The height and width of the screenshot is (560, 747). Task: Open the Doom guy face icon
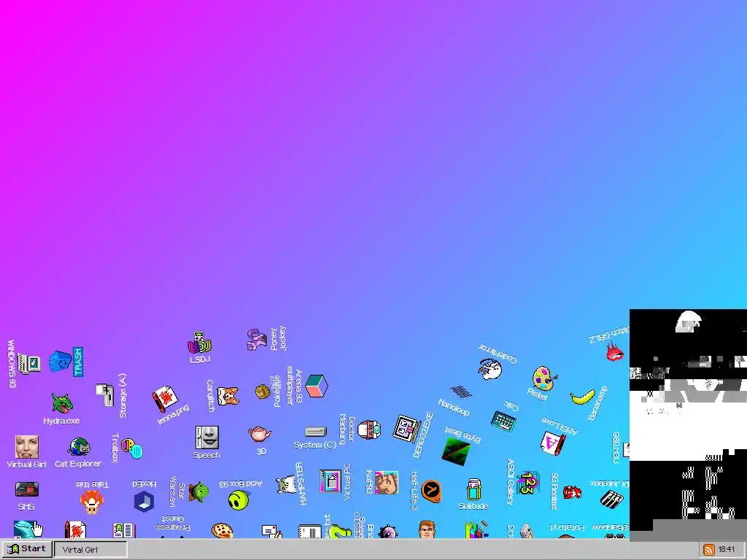click(427, 529)
